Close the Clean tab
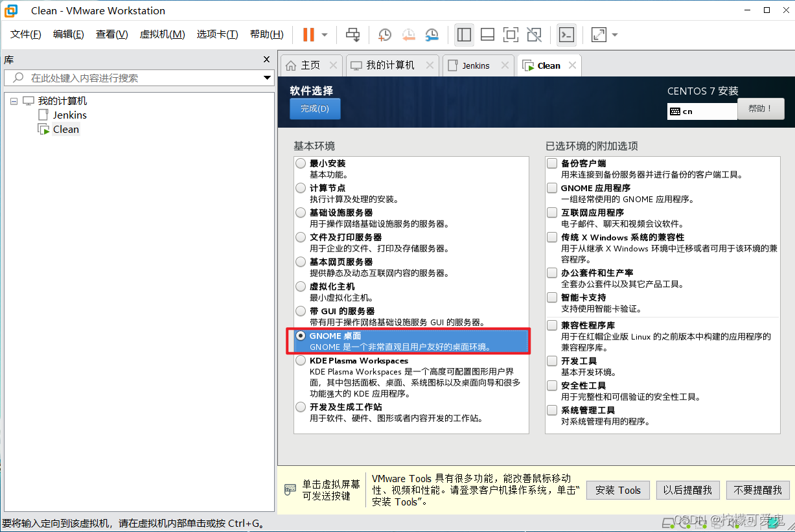795x532 pixels. coord(572,65)
